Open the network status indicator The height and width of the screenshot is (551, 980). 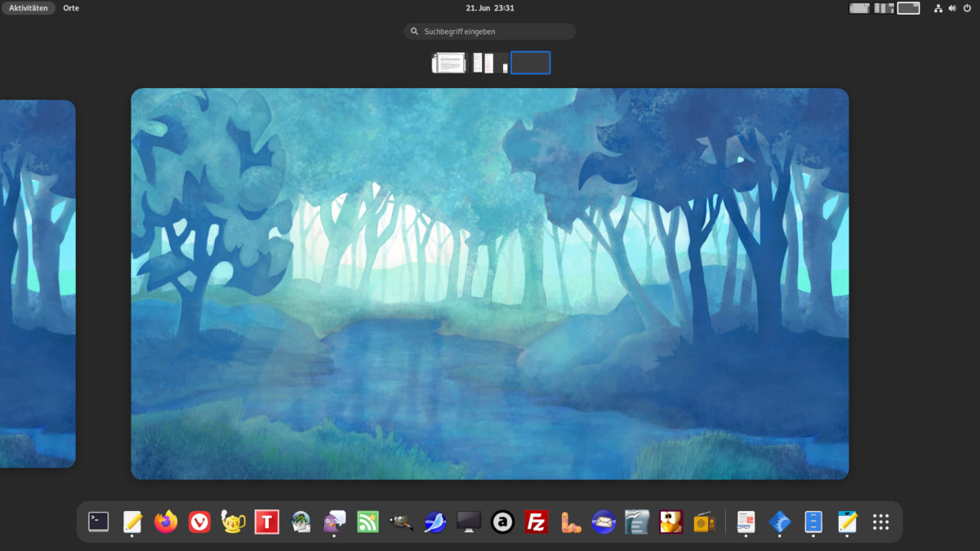[x=938, y=8]
